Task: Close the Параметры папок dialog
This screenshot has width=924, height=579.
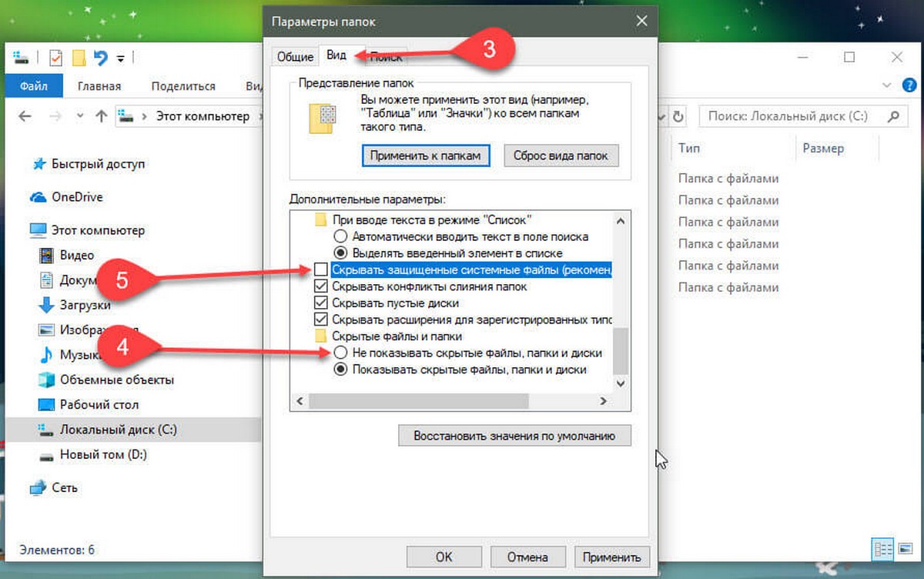Action: point(641,22)
